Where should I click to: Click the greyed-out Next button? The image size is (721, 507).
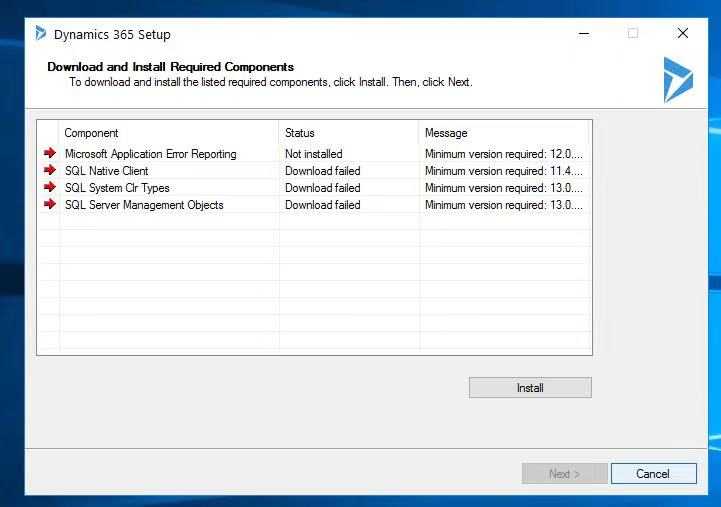(x=564, y=473)
